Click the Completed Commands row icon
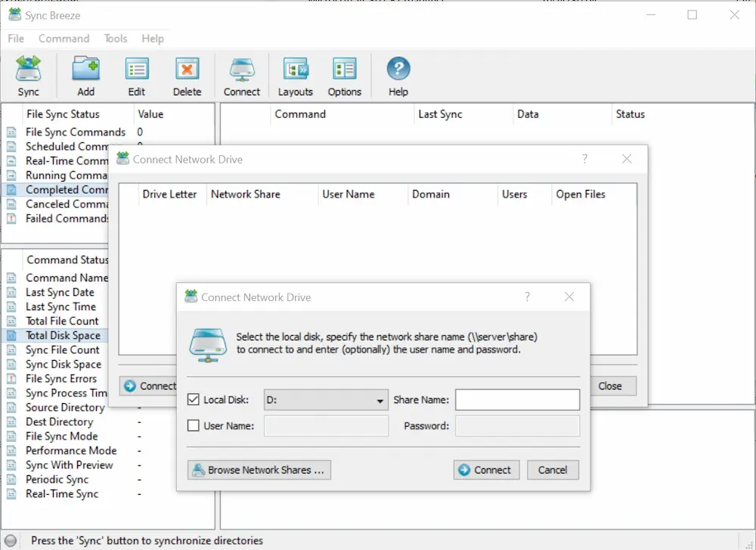 (11, 190)
